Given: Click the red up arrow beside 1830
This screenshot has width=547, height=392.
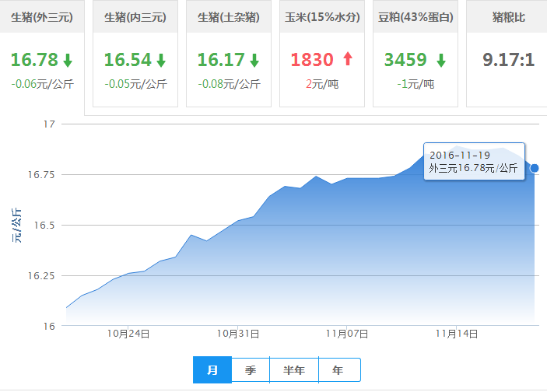Looking at the screenshot, I should (347, 59).
